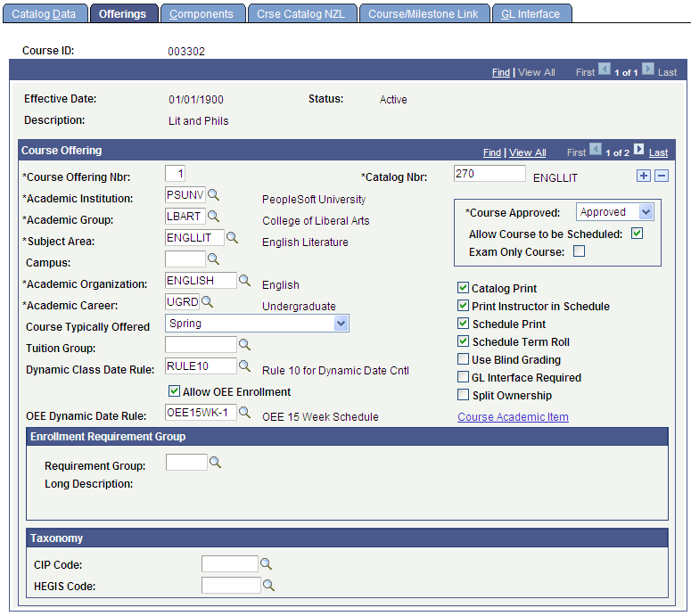This screenshot has width=691, height=616.
Task: Enable Use Blind Grading
Action: (463, 359)
